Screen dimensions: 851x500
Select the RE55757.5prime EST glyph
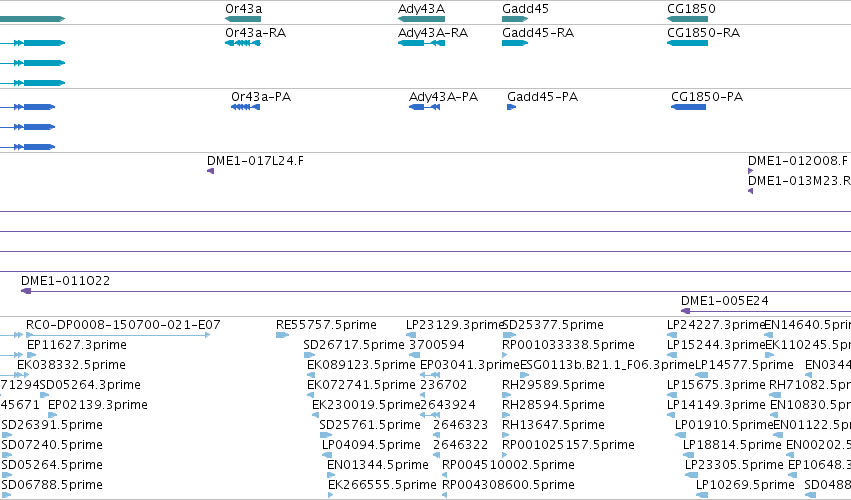pyautogui.click(x=282, y=335)
